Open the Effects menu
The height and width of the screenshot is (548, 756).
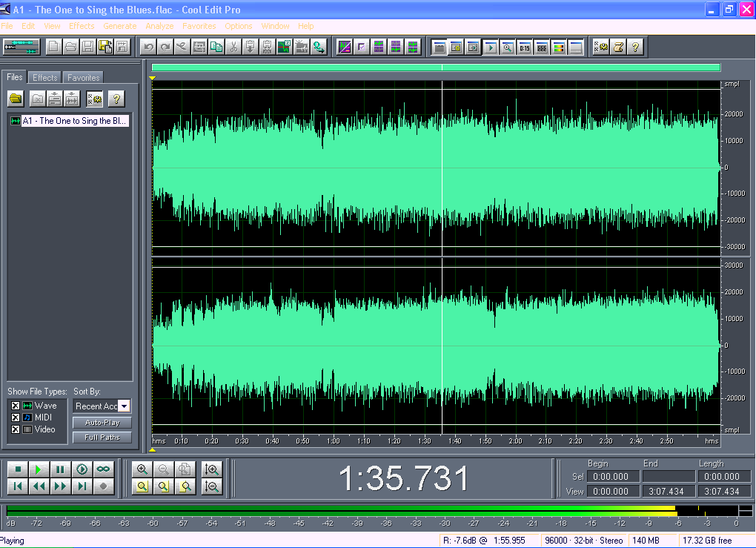82,26
